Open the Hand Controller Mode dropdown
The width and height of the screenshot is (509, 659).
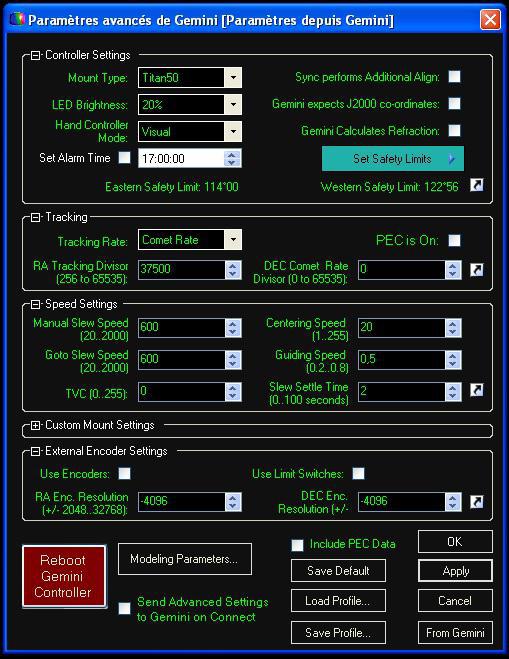233,132
